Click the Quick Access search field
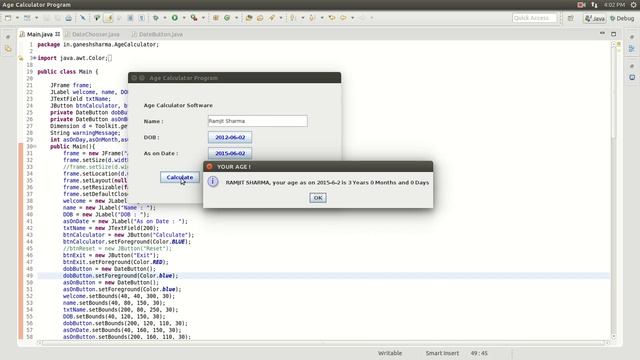The image size is (640, 360). point(534,18)
